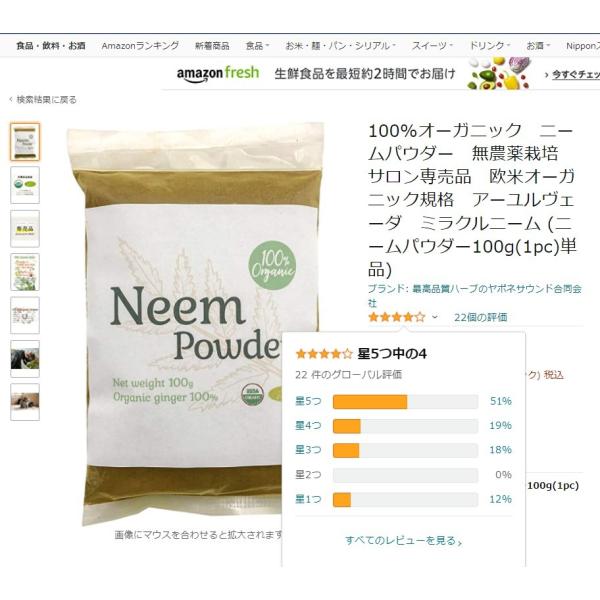Select the first product thumbnail
The height and width of the screenshot is (600, 600).
point(25,142)
